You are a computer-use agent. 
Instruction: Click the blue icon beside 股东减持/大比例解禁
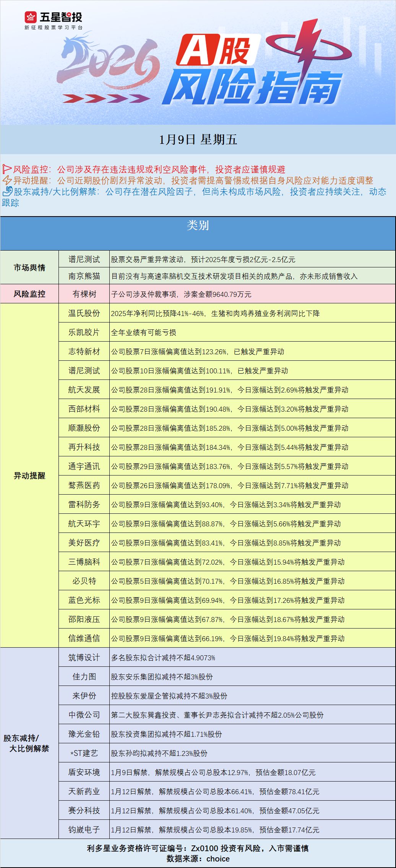click(x=7, y=191)
